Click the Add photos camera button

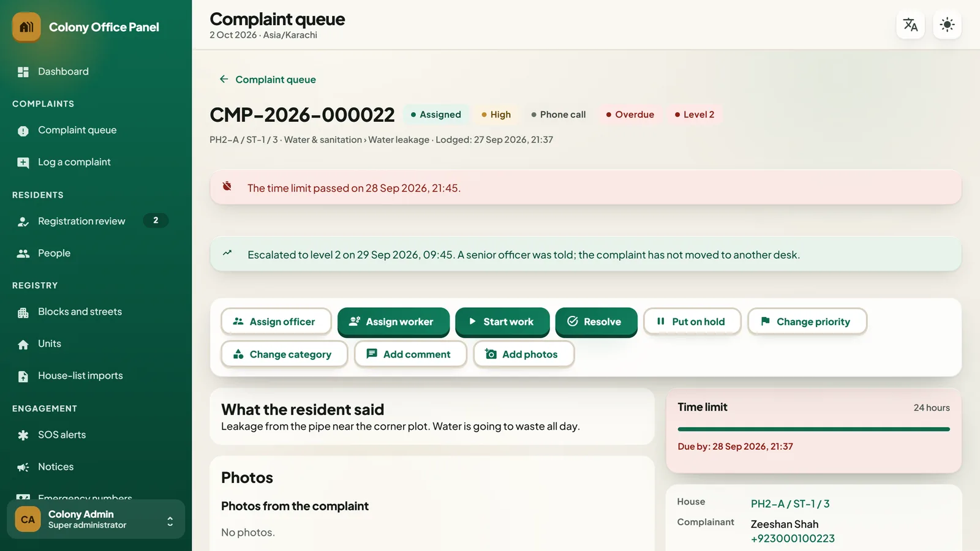[524, 354]
